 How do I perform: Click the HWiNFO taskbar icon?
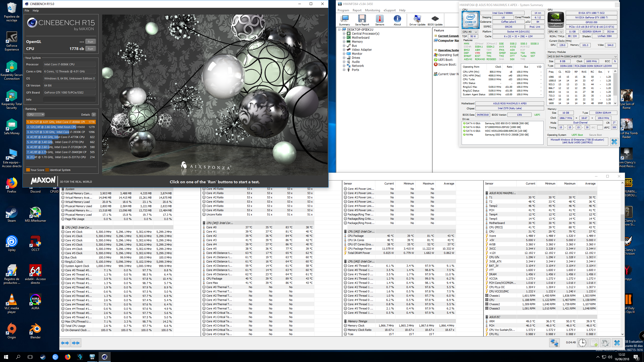pyautogui.click(x=92, y=357)
